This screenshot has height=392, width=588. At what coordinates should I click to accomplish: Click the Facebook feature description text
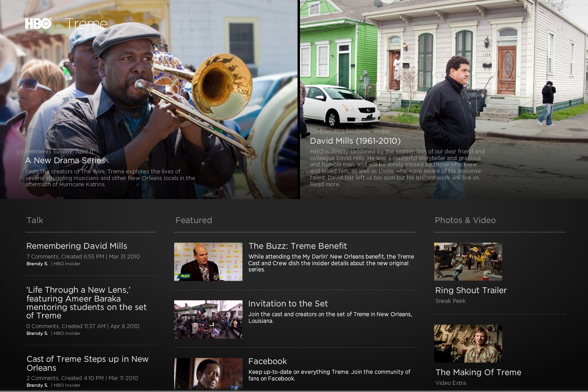point(329,375)
